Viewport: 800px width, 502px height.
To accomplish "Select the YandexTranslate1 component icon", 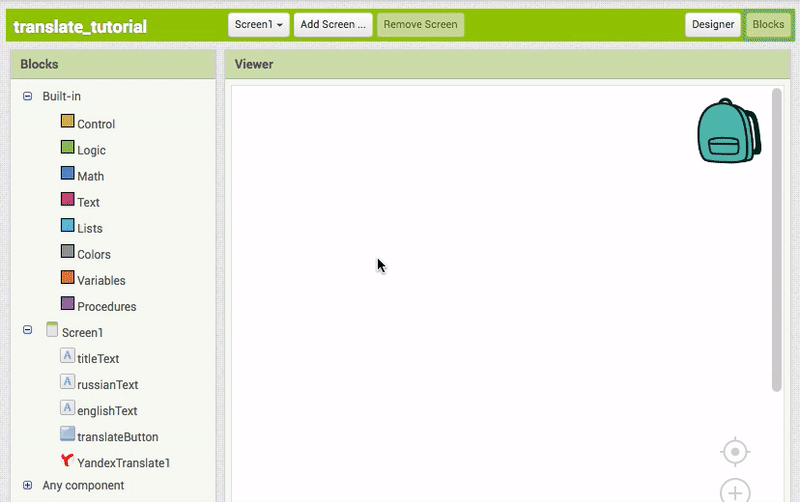I will [67, 462].
